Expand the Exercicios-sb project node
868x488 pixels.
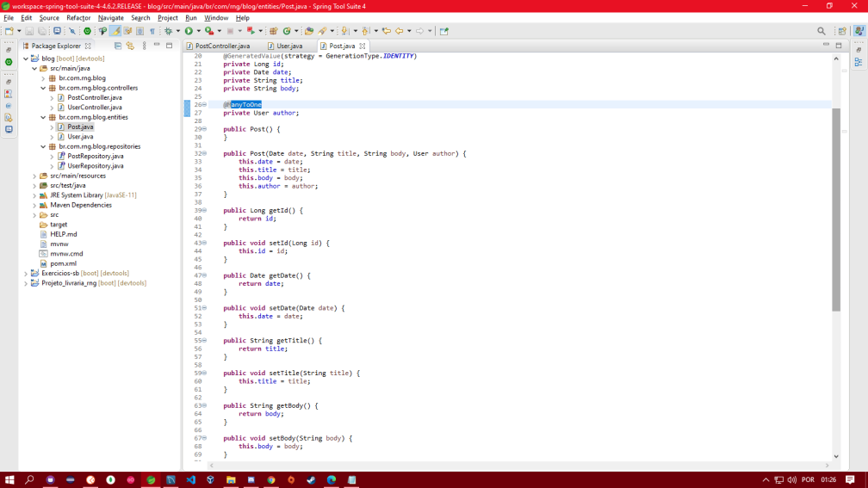click(x=26, y=274)
